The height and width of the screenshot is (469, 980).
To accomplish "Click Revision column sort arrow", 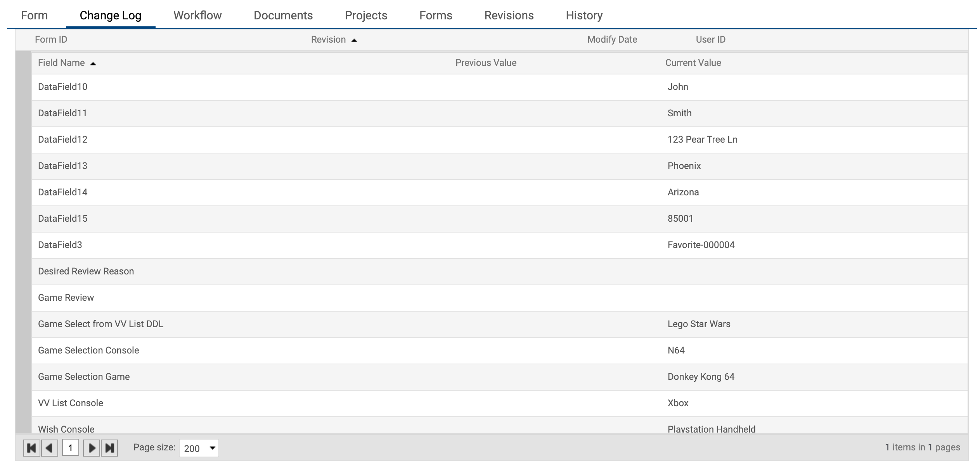I will (x=354, y=40).
